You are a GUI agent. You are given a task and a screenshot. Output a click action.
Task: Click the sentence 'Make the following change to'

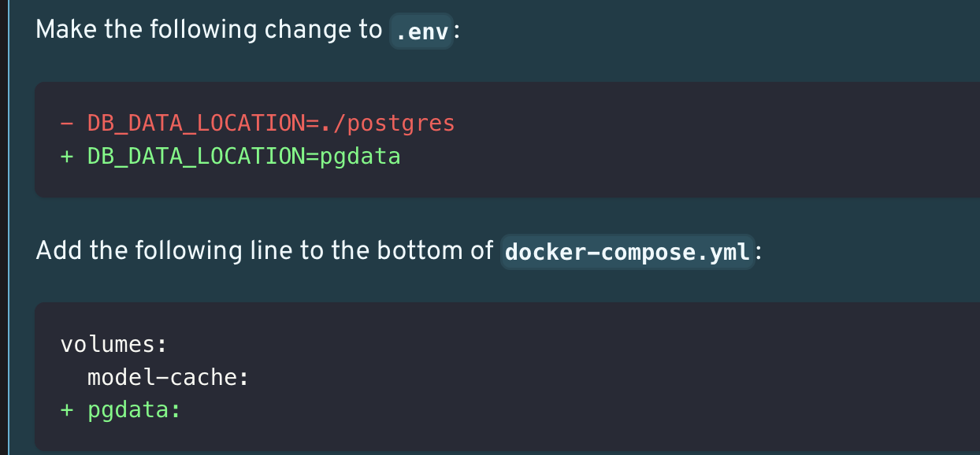point(209,30)
